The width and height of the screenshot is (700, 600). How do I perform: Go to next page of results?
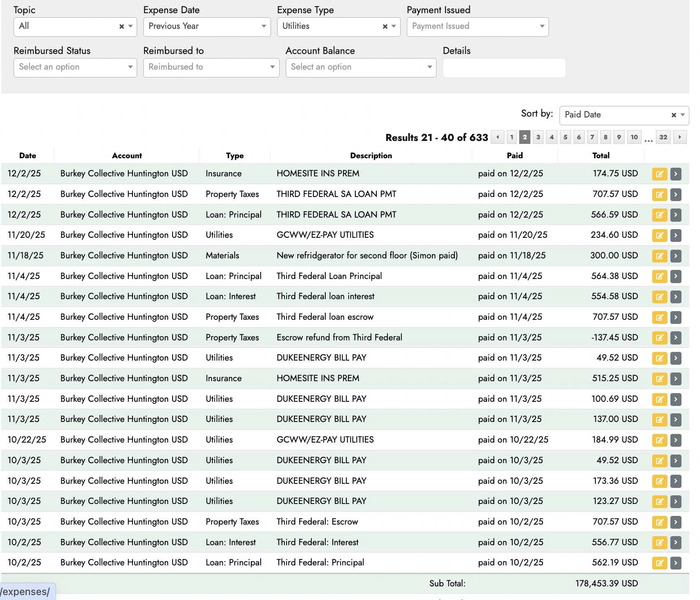coord(680,137)
